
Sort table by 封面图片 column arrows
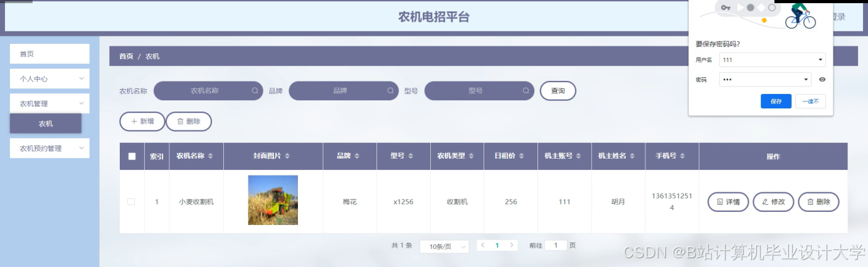[x=287, y=156]
